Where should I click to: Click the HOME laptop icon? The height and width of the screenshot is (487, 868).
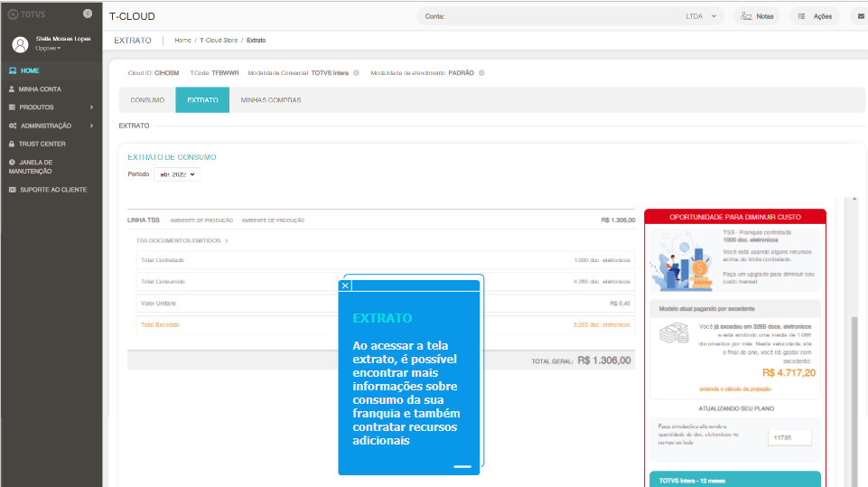coord(12,70)
